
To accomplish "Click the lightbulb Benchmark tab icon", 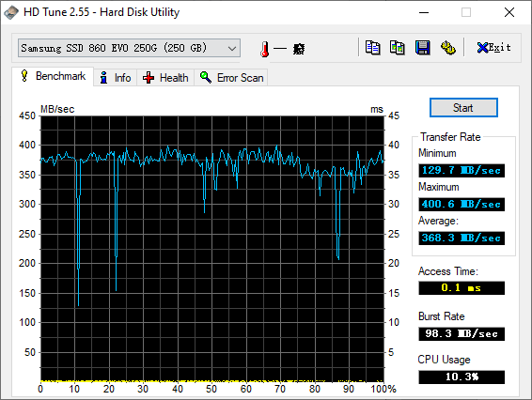I will click(x=24, y=76).
